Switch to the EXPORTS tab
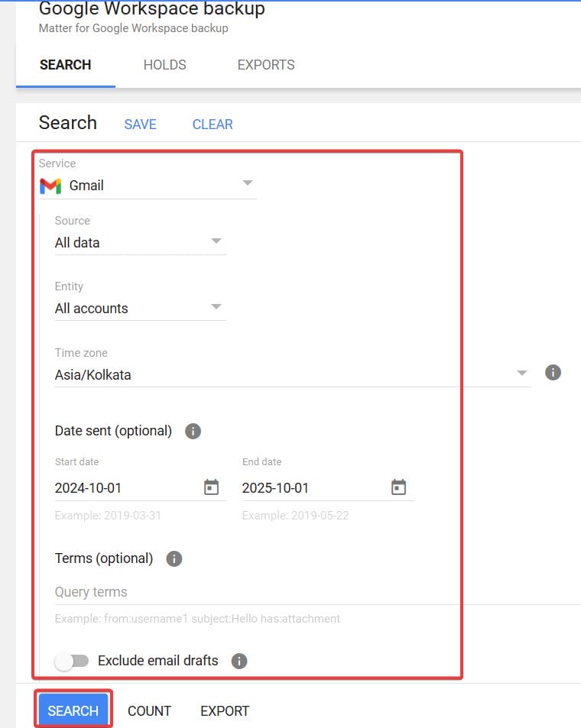This screenshot has height=728, width=581. (266, 65)
